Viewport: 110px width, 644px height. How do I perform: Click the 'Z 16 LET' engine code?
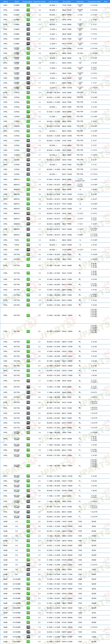click(94, 199)
